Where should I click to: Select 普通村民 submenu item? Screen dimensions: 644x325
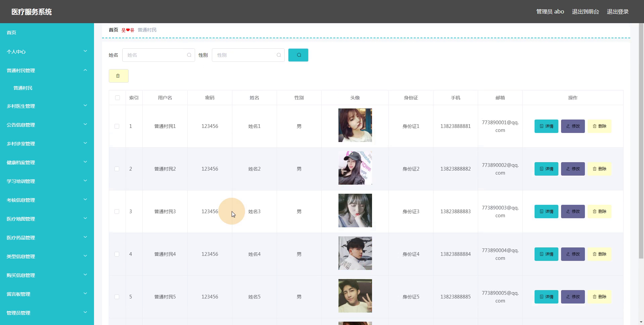click(47, 88)
